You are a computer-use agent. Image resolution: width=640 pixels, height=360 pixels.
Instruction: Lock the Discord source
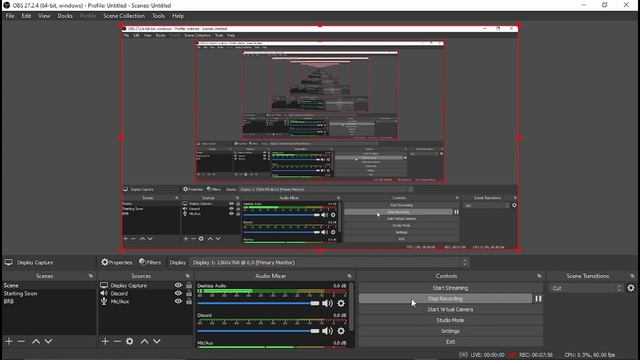[x=189, y=293]
